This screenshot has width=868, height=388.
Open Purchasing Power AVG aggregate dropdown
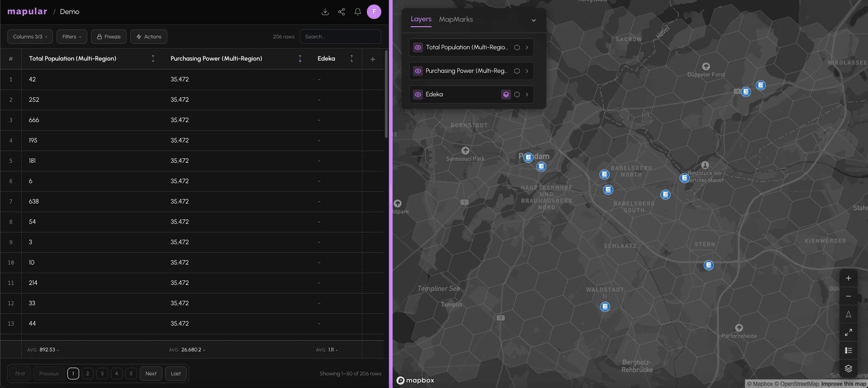pos(187,350)
